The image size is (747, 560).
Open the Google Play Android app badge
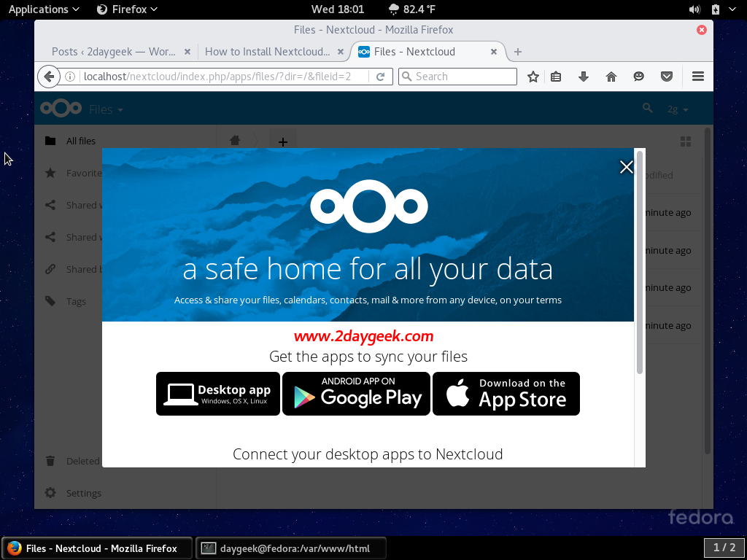coord(356,394)
